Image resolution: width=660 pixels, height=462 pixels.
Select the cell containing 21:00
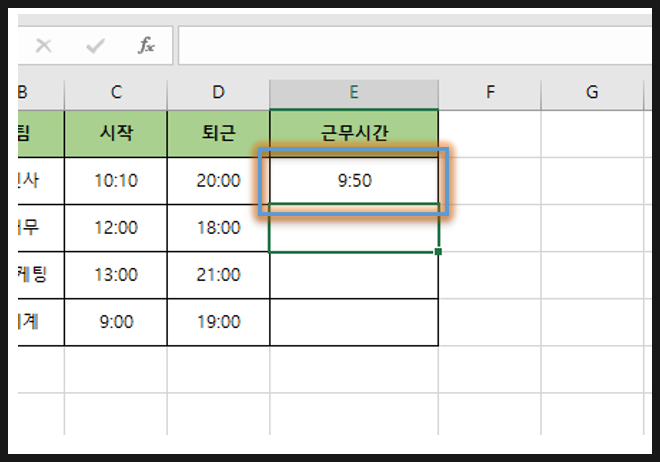tap(219, 275)
